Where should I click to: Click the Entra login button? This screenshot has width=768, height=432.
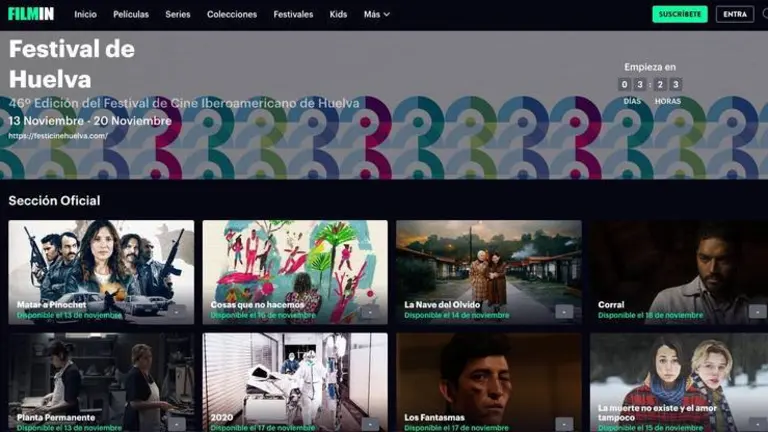click(735, 14)
